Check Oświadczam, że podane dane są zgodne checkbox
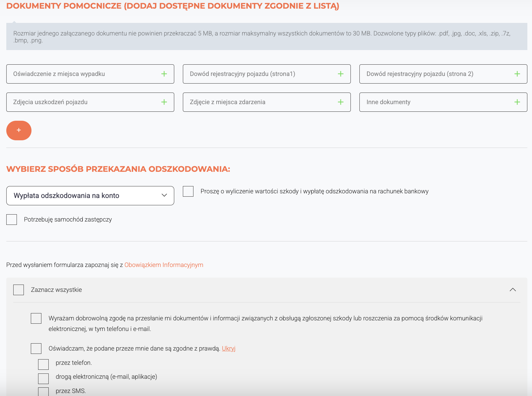Screen dimensions: 532x396 (x=36, y=349)
